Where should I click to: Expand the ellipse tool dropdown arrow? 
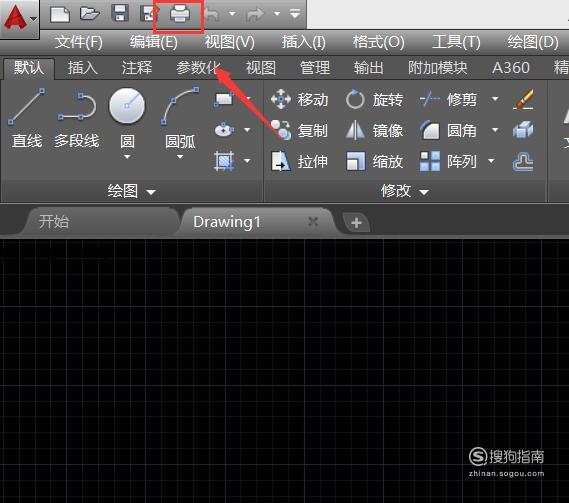[x=247, y=130]
